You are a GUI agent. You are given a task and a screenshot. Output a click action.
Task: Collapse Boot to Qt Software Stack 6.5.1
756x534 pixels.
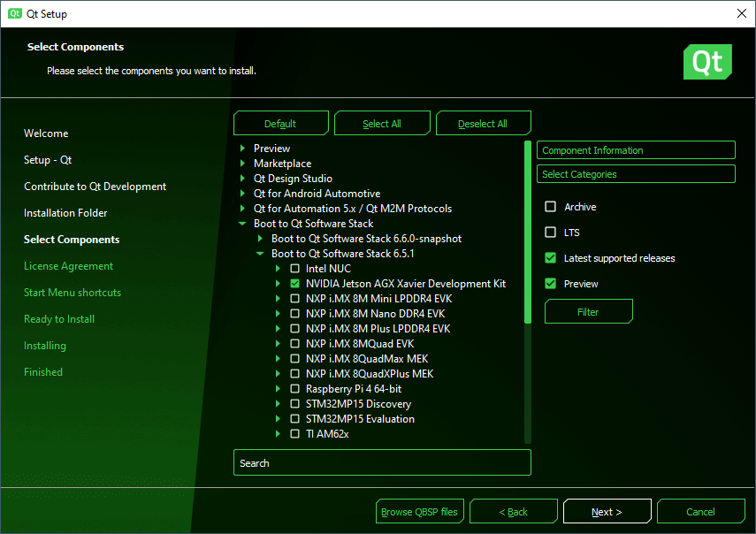point(260,254)
